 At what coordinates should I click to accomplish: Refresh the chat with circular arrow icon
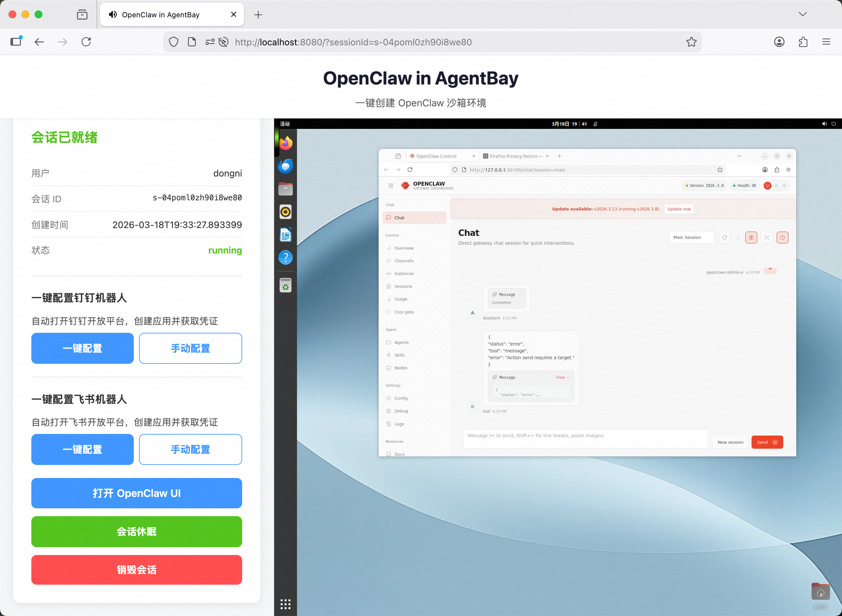[724, 238]
